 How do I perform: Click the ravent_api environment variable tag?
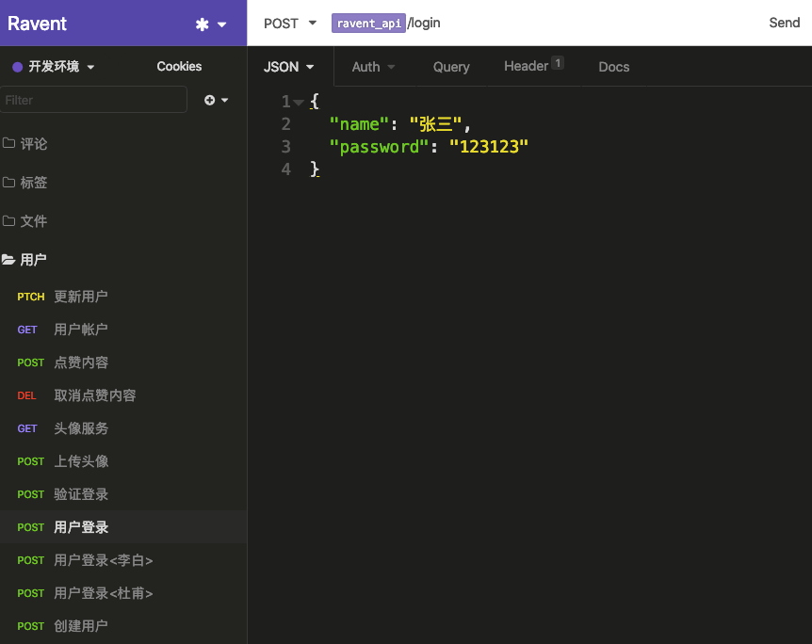pos(368,24)
